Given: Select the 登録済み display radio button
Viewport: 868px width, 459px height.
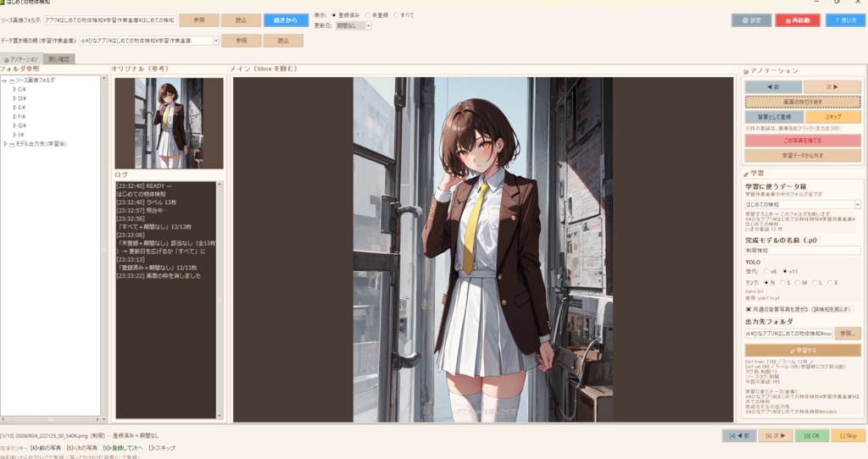Looking at the screenshot, I should 334,15.
